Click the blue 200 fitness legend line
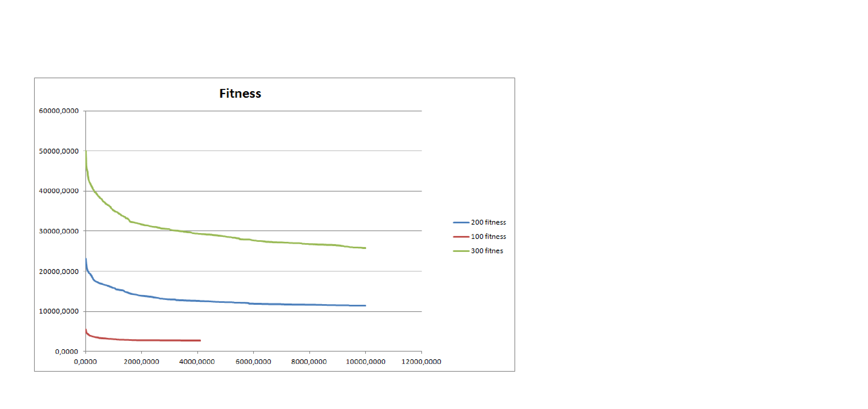Image resolution: width=868 pixels, height=409 pixels. click(x=461, y=222)
